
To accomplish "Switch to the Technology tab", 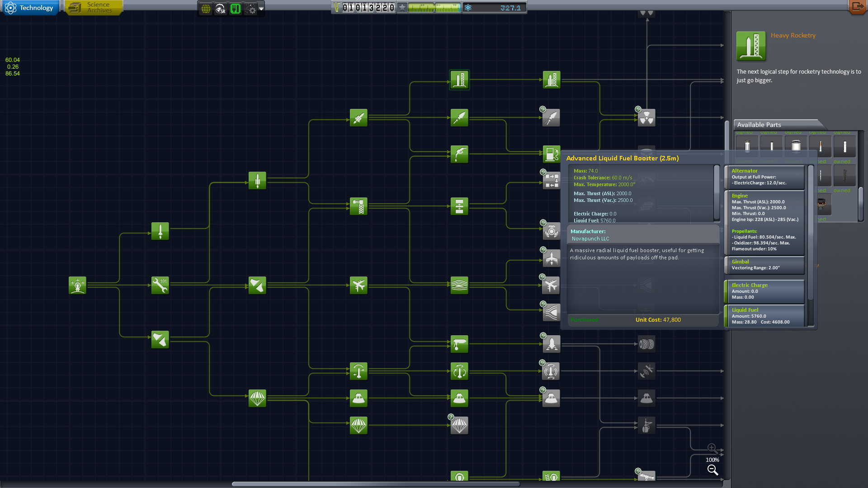I will point(30,8).
